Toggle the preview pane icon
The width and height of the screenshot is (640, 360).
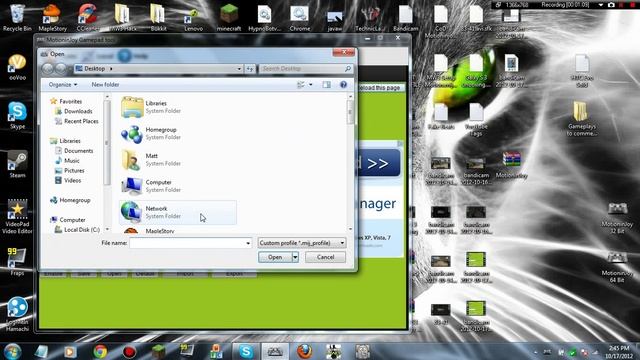pos(327,84)
